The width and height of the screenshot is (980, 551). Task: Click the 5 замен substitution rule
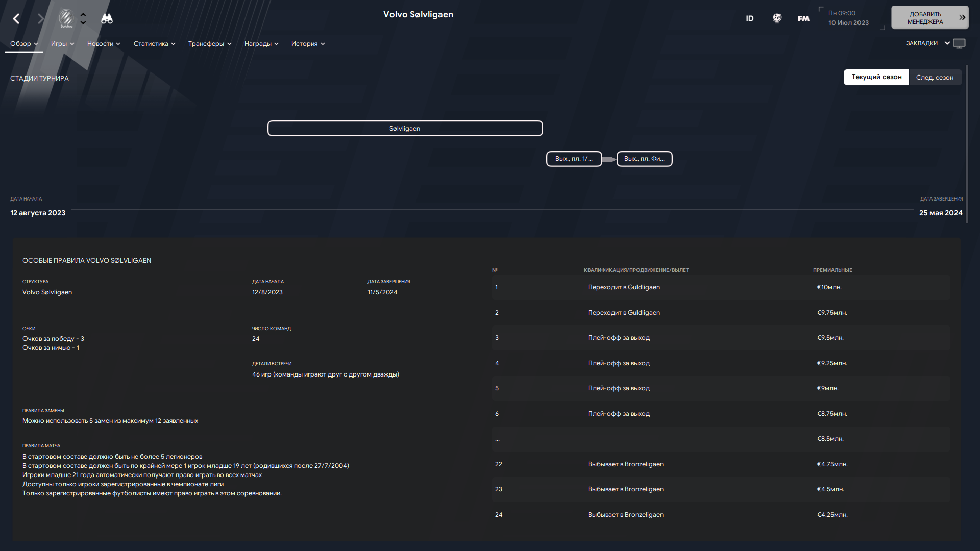(110, 421)
